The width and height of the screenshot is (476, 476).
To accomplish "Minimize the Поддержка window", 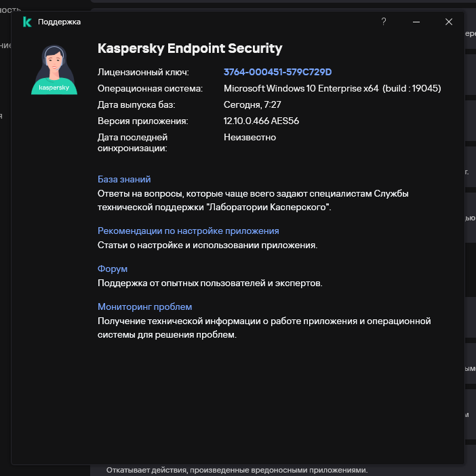I will (416, 22).
